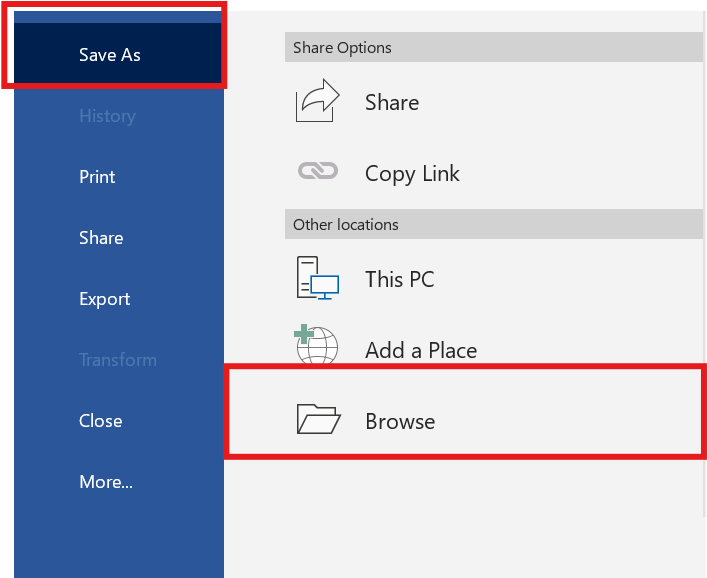Click the Copy Link chain icon
The height and width of the screenshot is (578, 707).
pyautogui.click(x=318, y=172)
